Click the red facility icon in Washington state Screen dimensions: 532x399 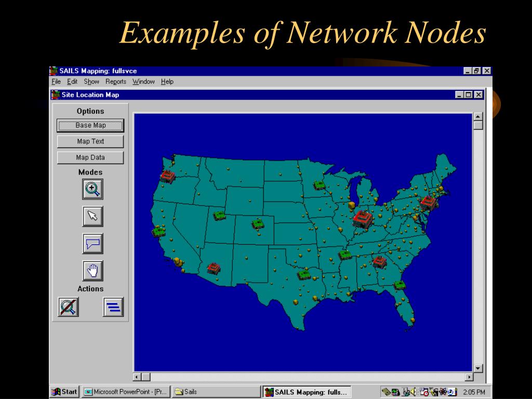168,177
